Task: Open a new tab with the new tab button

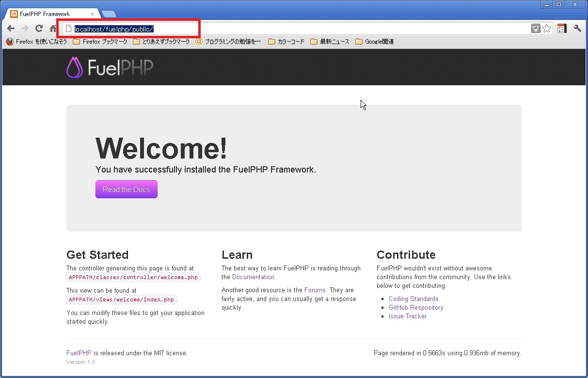Action: 109,14
